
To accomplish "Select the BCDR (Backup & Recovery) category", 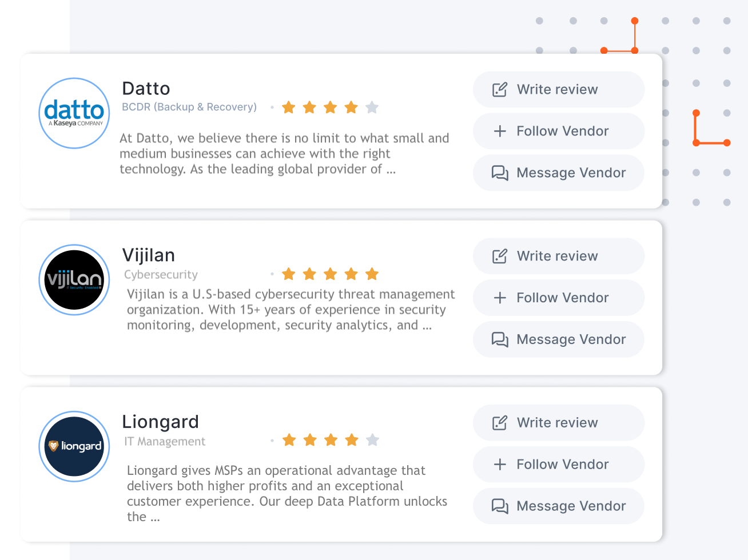I will coord(189,107).
